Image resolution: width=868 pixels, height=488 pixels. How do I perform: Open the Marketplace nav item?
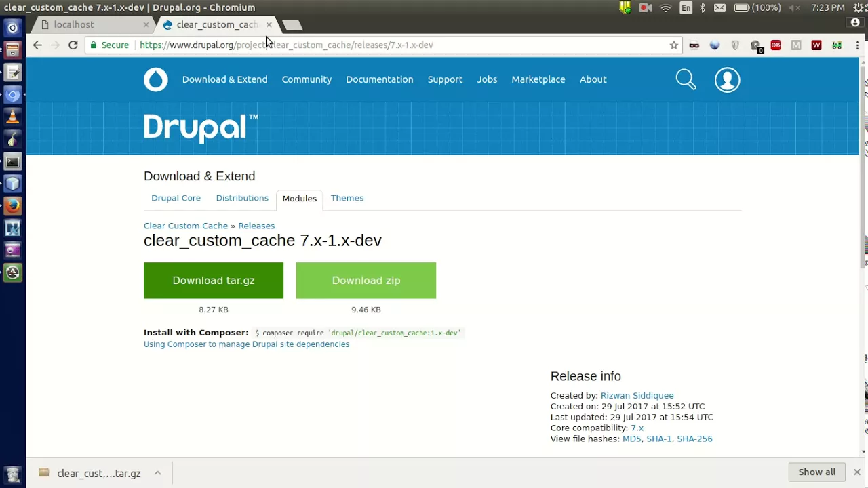(538, 79)
